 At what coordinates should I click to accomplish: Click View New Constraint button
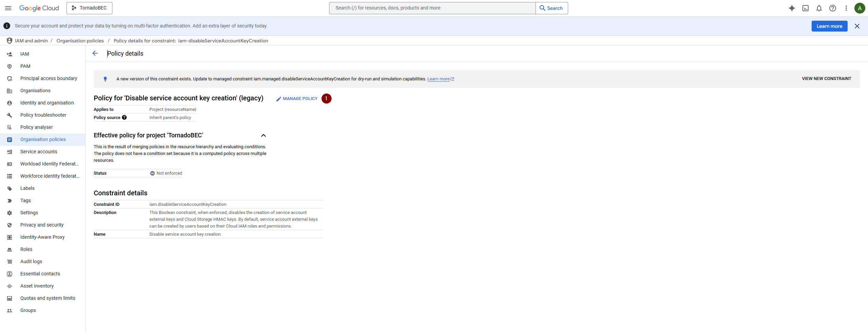[826, 79]
